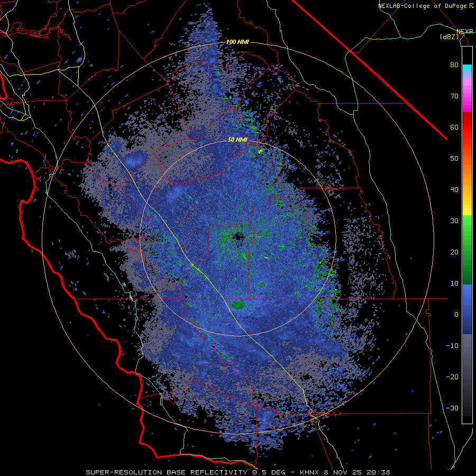Click the 70 value on the dBZ scale
476x476 pixels.
tap(454, 96)
